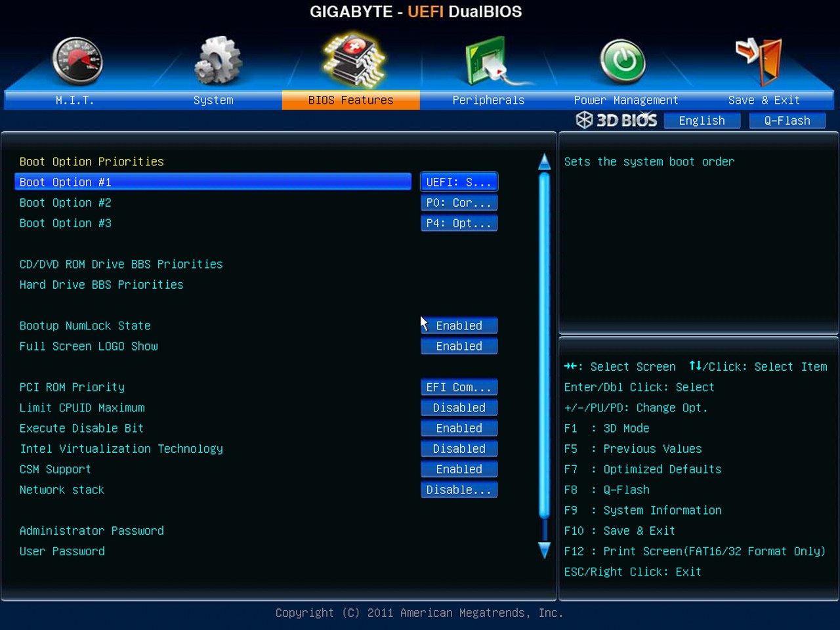Screen dimensions: 840x630
Task: Toggle Full Screen LOGO Show Enabled value
Action: [459, 346]
